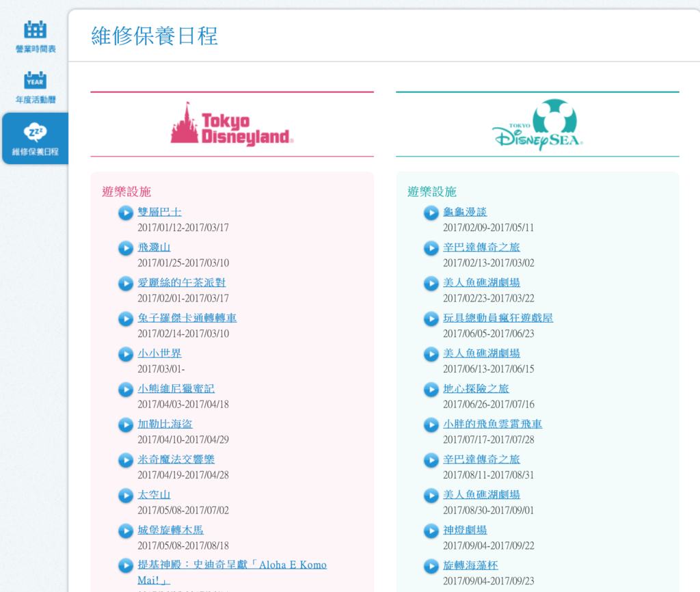The width and height of the screenshot is (700, 592).
Task: Click date text 2017/05/08-2017/08/18
Action: point(183,546)
